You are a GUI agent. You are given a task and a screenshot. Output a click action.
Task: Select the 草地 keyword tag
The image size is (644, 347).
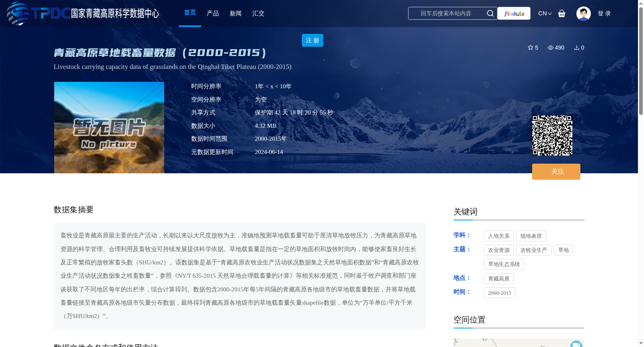[563, 250]
